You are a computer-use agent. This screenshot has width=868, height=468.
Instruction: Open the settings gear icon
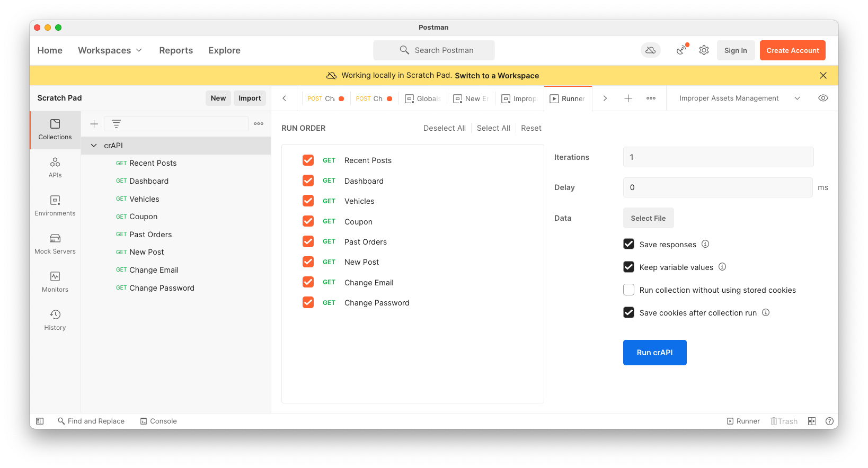tap(704, 50)
